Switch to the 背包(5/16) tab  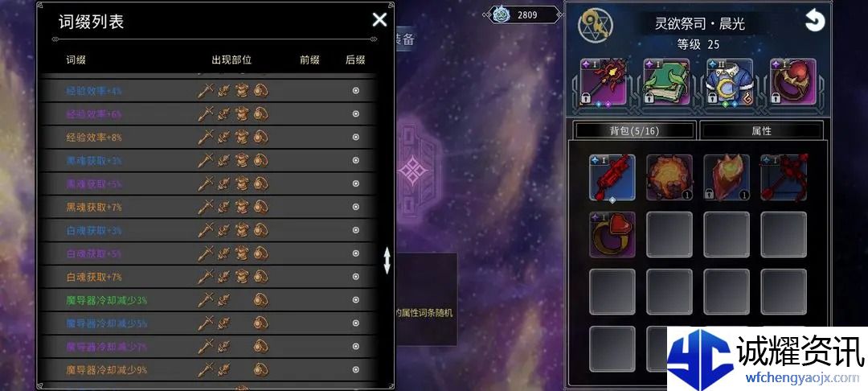point(634,131)
